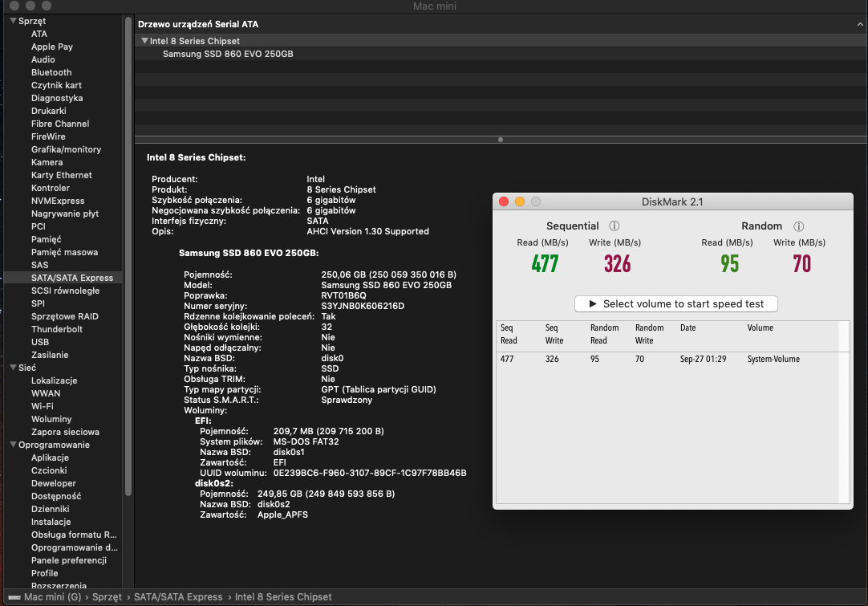This screenshot has width=868, height=606.
Task: Select Woluminy in the sidebar
Action: pyautogui.click(x=51, y=419)
